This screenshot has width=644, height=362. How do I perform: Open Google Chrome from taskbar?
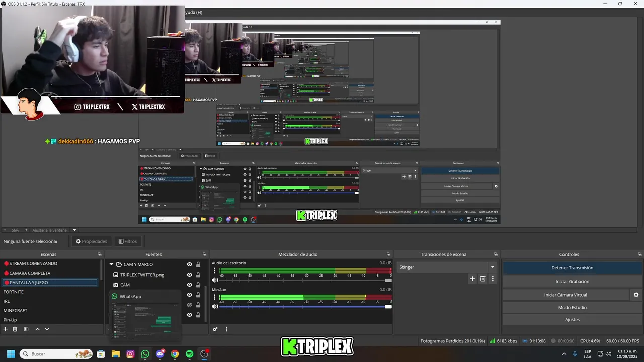(175, 354)
